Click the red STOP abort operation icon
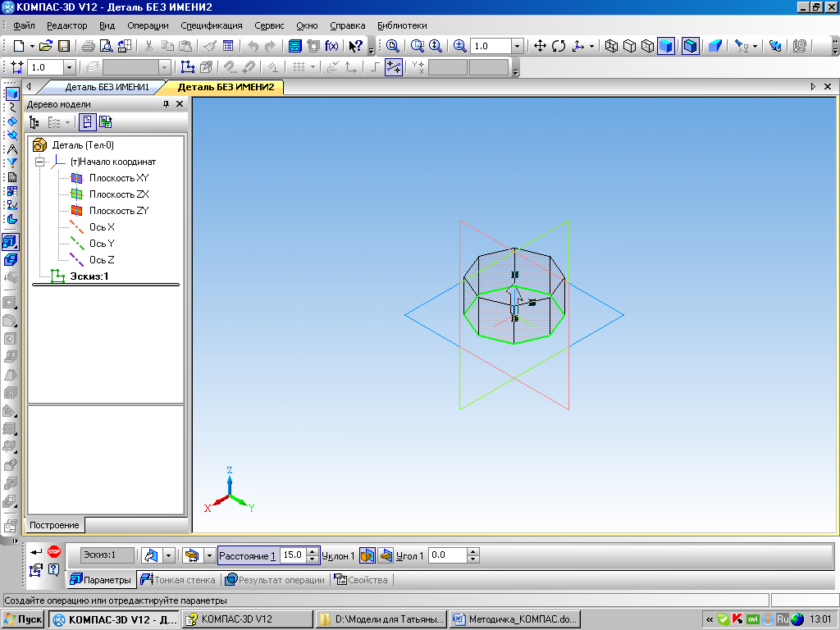 [54, 552]
